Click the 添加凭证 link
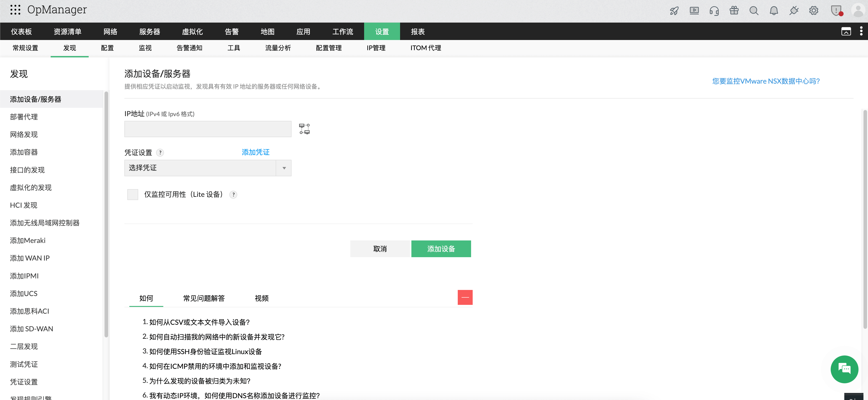Screen dimensions: 868x400 [255, 152]
